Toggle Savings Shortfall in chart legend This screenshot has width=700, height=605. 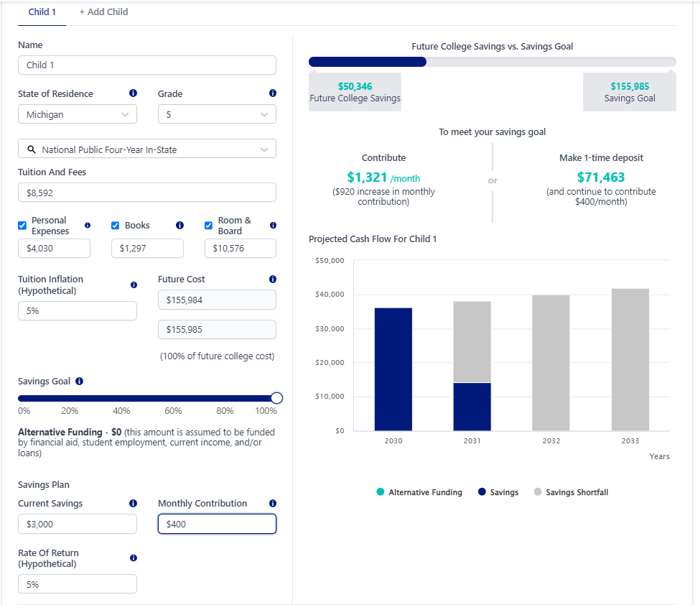571,492
